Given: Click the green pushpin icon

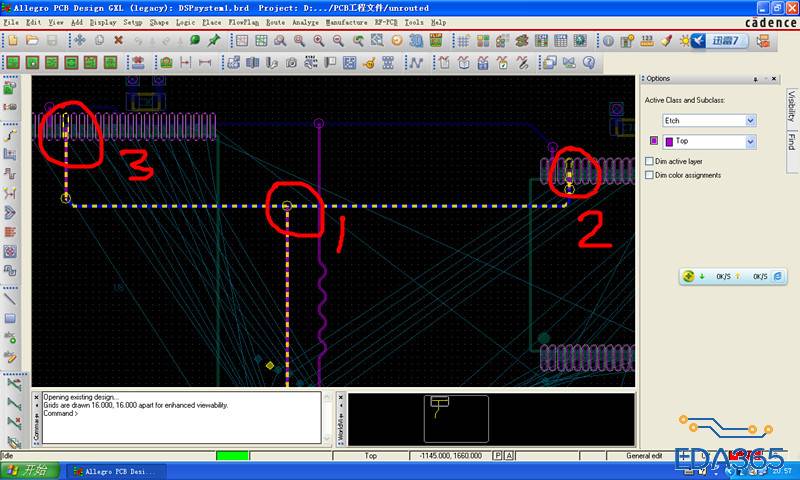Looking at the screenshot, I should pyautogui.click(x=214, y=40).
